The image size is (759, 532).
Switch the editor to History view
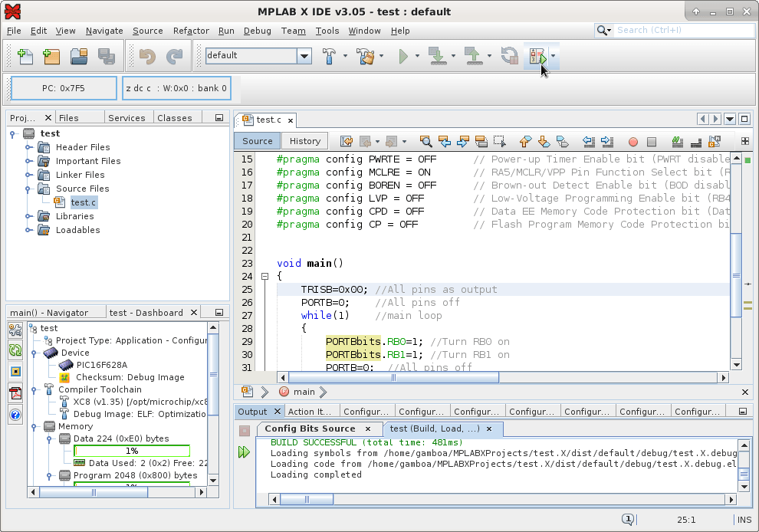pos(304,141)
